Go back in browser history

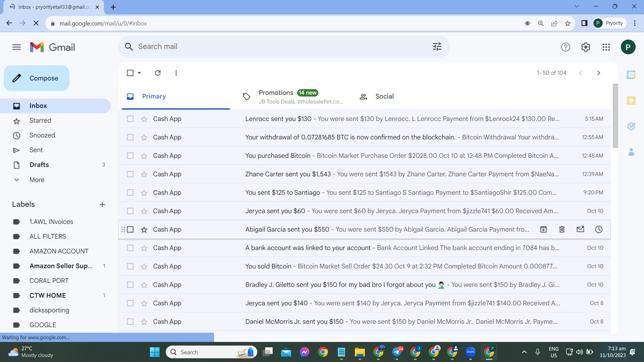(9, 23)
